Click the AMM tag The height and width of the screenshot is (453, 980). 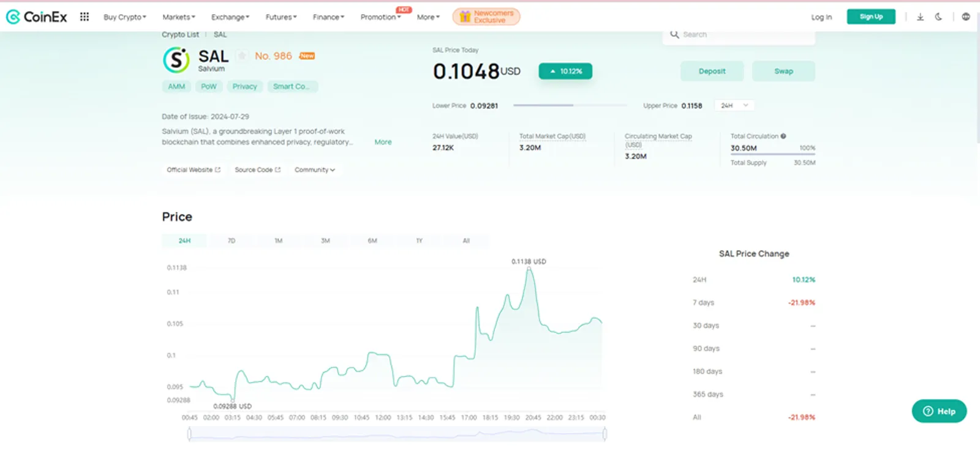pos(176,87)
